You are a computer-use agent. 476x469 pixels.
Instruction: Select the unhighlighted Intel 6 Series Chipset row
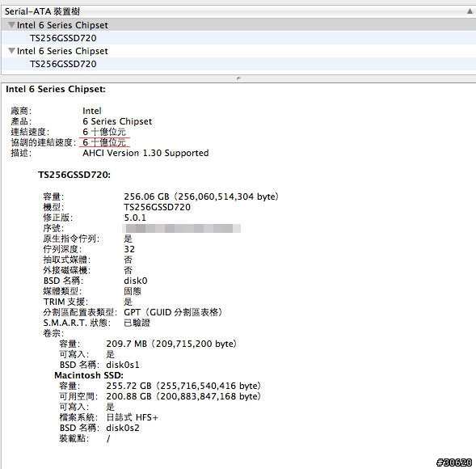pyautogui.click(x=238, y=51)
